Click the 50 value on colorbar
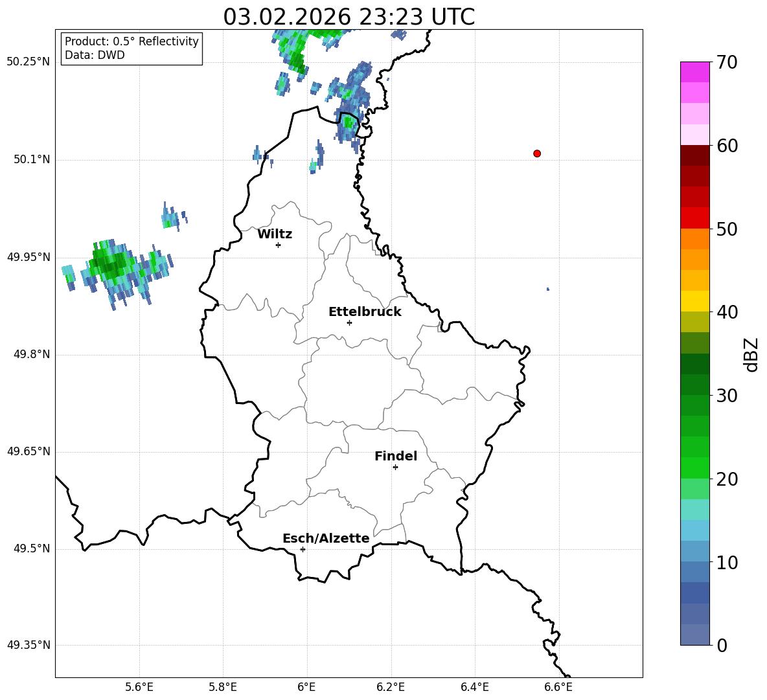Screen dimensions: 767x700 (x=727, y=229)
